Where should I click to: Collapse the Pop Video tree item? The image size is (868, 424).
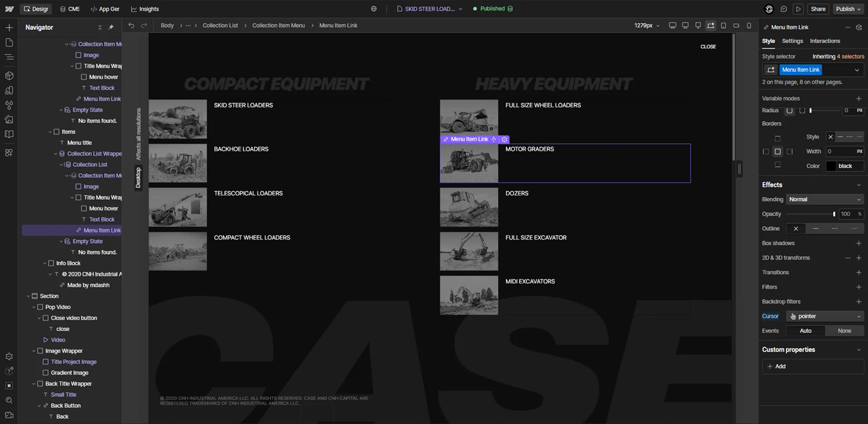[x=34, y=307]
